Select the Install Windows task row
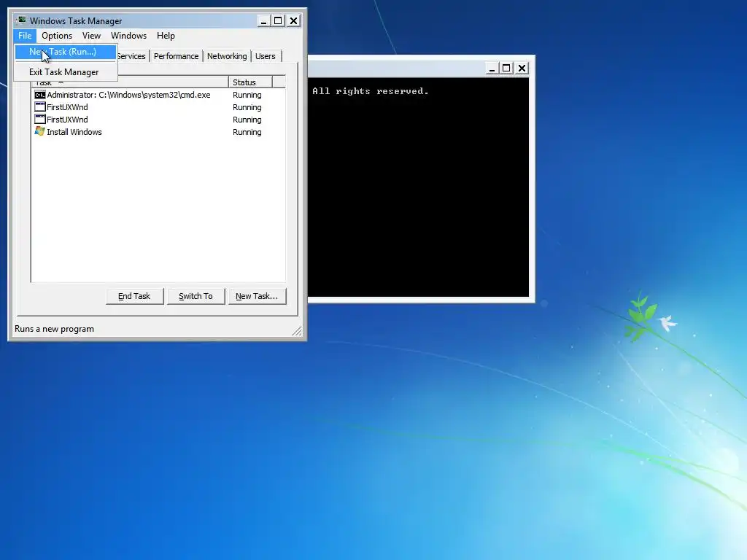 (x=158, y=132)
